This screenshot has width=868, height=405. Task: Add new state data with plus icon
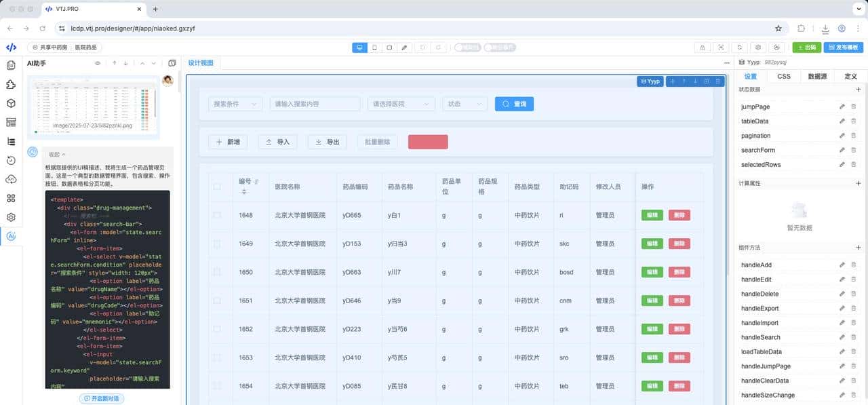tap(858, 90)
